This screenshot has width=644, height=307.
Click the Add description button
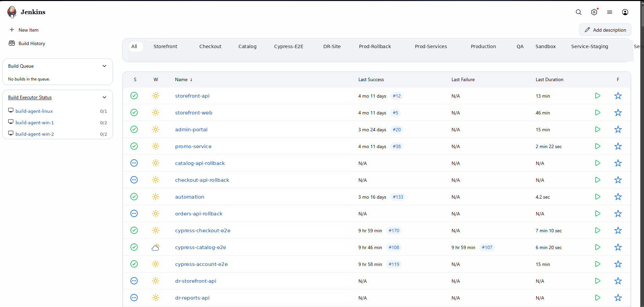click(605, 30)
